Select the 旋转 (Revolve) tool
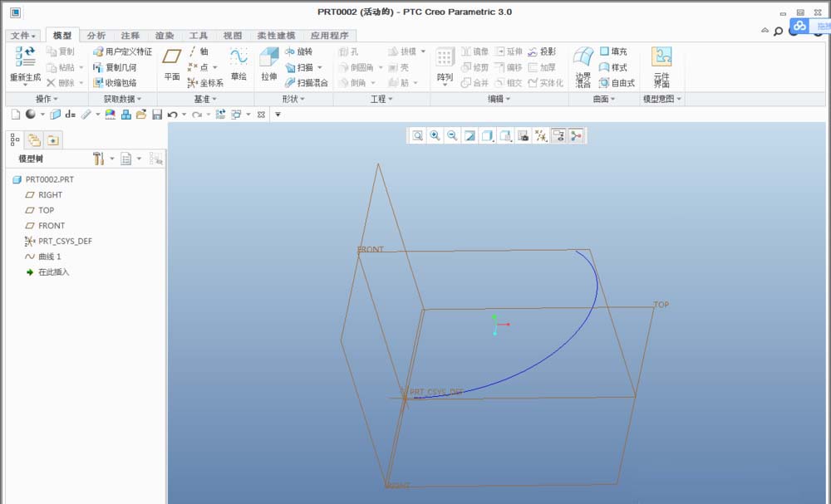 (298, 51)
